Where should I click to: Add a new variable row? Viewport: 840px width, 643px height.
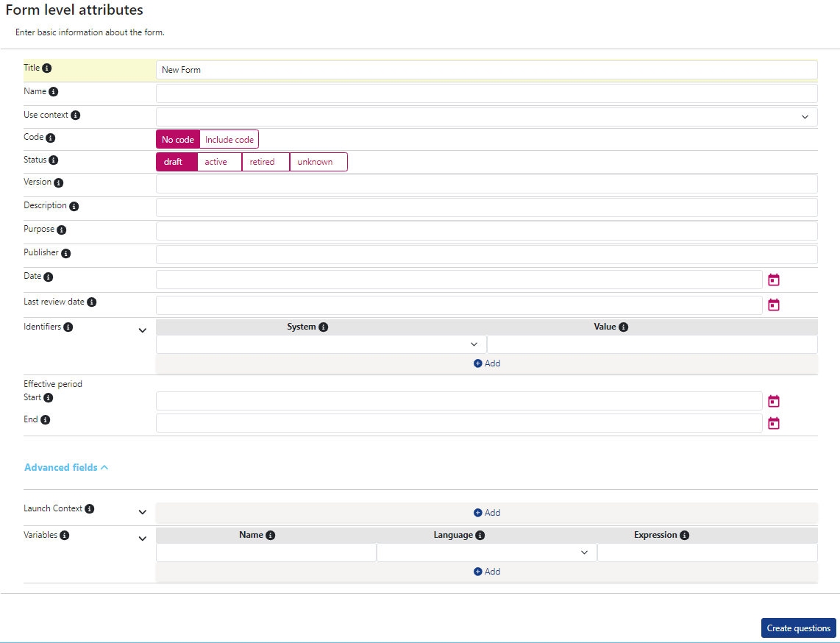pyautogui.click(x=486, y=571)
